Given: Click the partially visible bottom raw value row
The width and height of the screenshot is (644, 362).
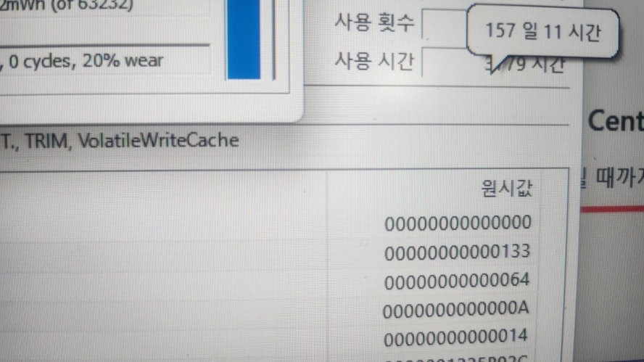Looking at the screenshot, I should (456, 358).
